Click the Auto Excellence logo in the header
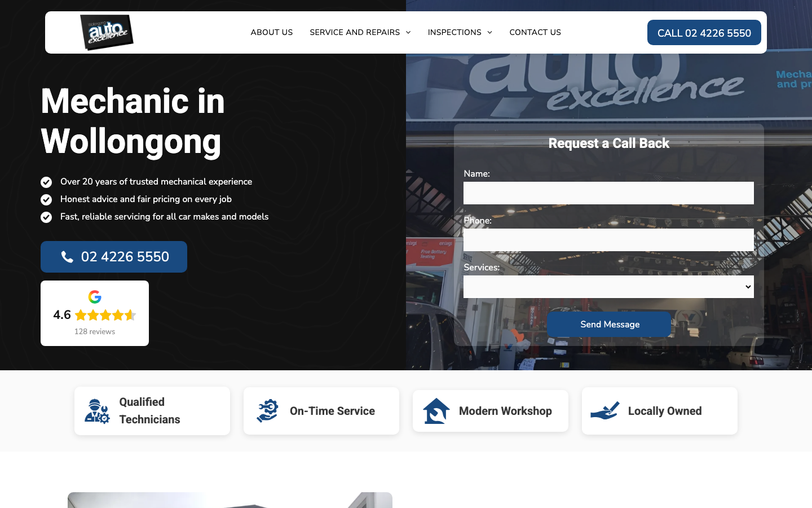 point(107,32)
